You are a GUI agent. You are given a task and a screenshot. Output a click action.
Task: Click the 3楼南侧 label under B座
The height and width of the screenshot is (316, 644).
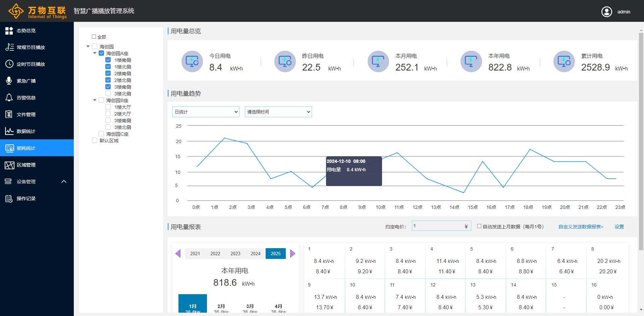point(122,121)
